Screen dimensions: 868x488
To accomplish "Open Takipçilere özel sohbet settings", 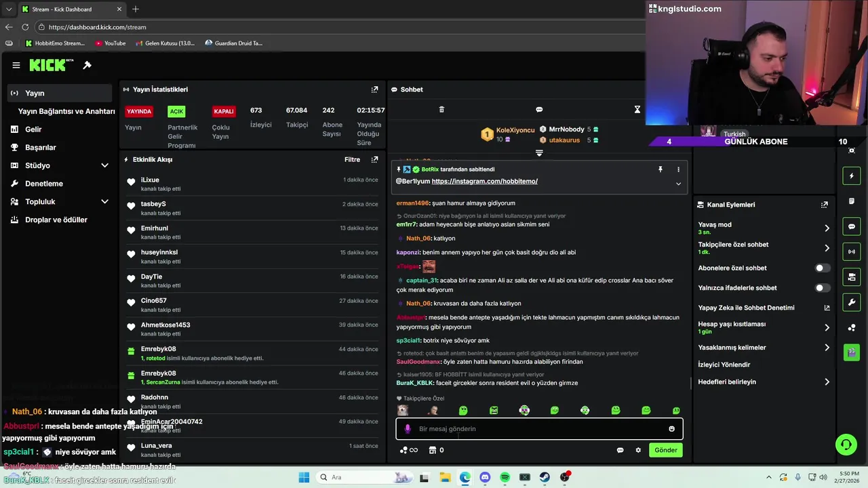I will click(764, 248).
